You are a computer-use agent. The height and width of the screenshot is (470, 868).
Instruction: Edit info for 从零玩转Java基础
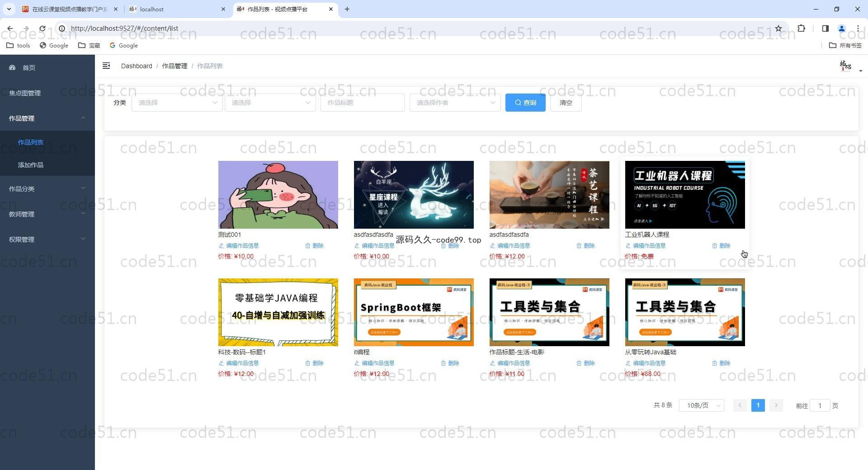click(x=646, y=363)
